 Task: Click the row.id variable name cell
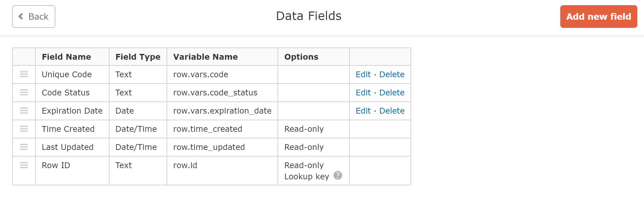pyautogui.click(x=185, y=165)
